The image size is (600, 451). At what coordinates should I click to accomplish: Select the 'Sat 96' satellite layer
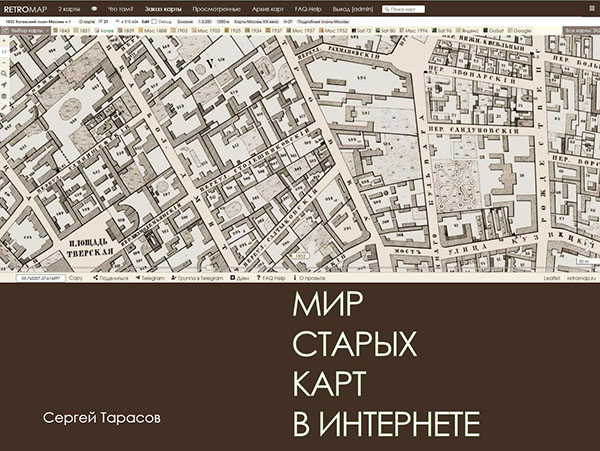(x=442, y=31)
